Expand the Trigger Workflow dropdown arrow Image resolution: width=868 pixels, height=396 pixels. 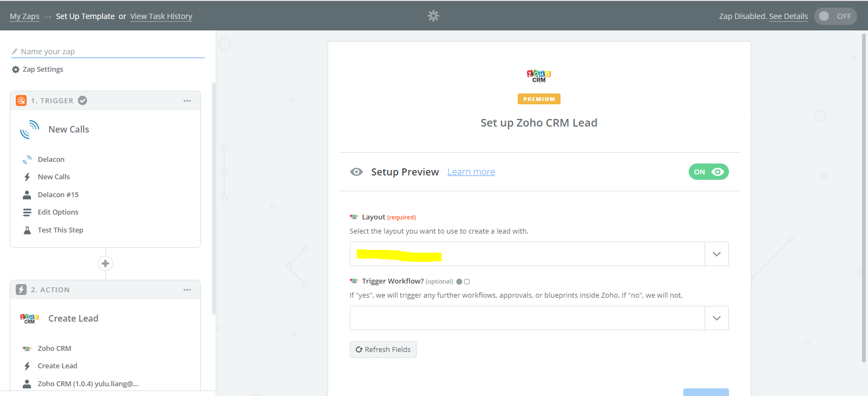click(716, 318)
